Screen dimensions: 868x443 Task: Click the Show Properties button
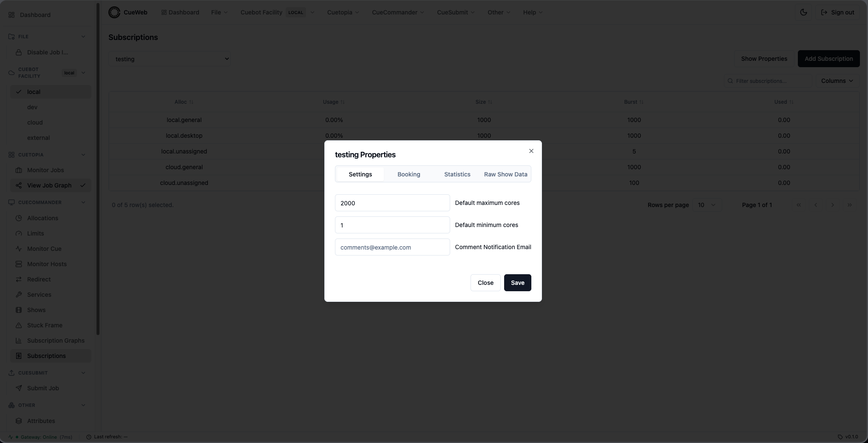pyautogui.click(x=764, y=59)
